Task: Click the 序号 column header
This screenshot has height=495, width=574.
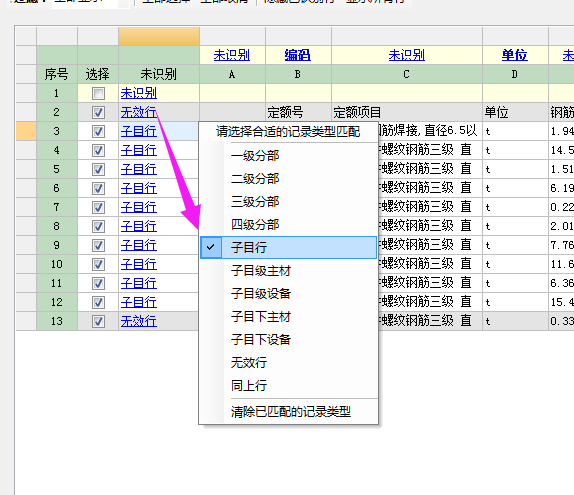Action: [x=57, y=74]
